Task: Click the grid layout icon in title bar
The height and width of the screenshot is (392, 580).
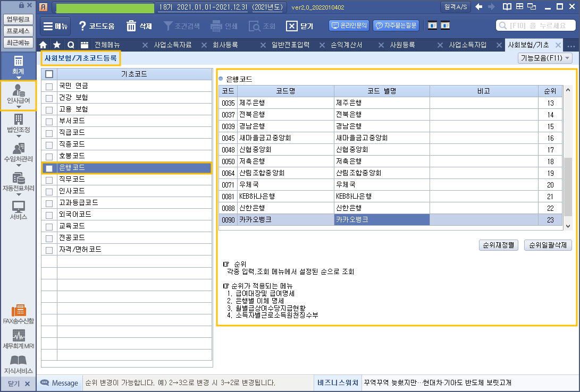Action: coord(519,7)
